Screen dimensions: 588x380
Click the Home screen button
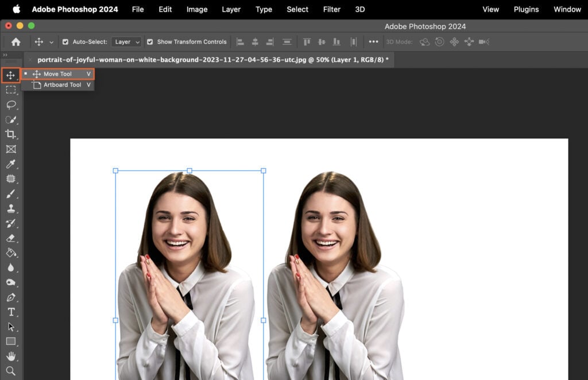15,41
